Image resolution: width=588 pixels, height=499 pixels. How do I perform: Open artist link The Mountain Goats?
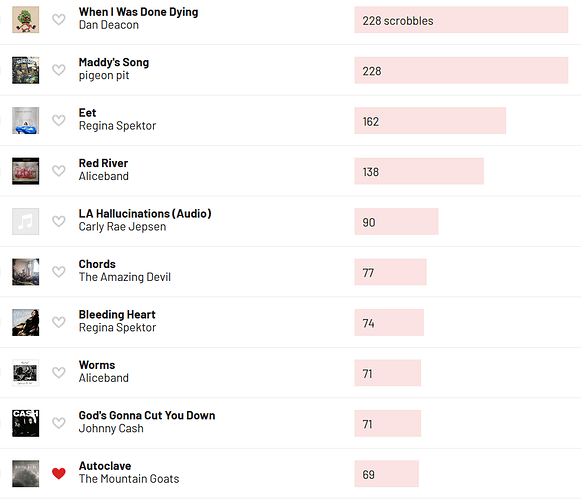click(129, 479)
